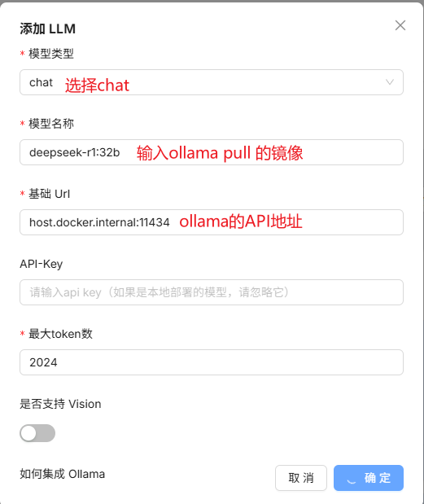The width and height of the screenshot is (424, 504).
Task: Click the API-Key input field
Action: tap(212, 292)
